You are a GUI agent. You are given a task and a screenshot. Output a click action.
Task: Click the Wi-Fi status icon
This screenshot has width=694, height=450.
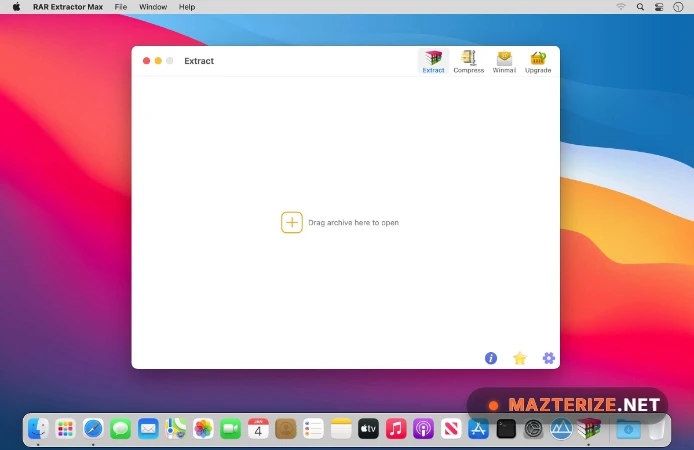(621, 7)
